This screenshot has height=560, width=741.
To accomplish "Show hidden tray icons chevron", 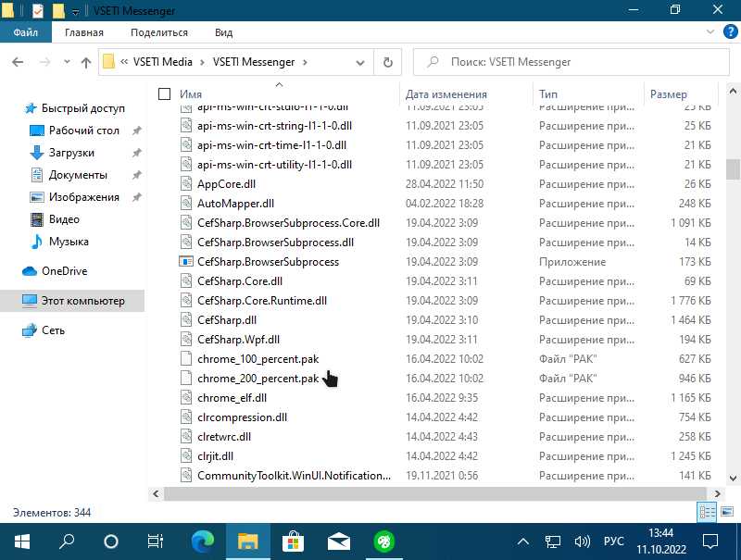I will (522, 541).
